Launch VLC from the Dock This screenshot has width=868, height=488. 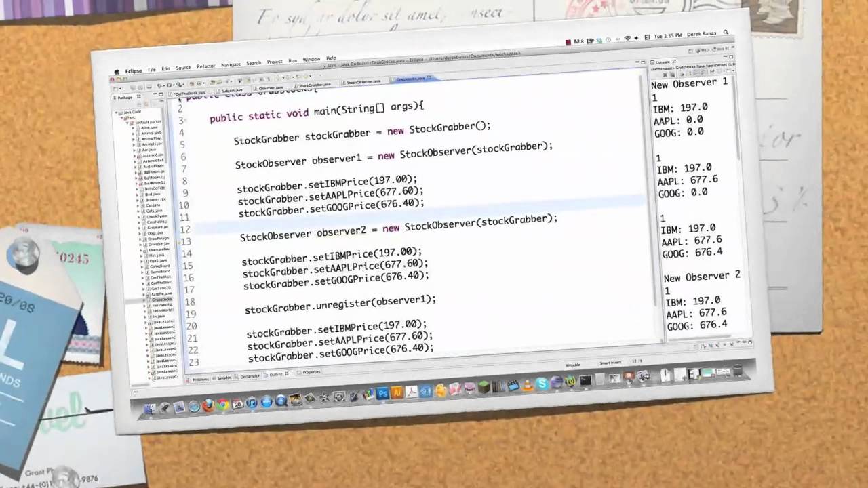[x=528, y=385]
